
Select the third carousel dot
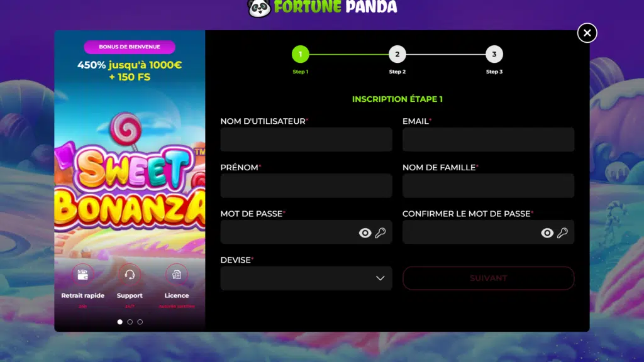coord(140,322)
